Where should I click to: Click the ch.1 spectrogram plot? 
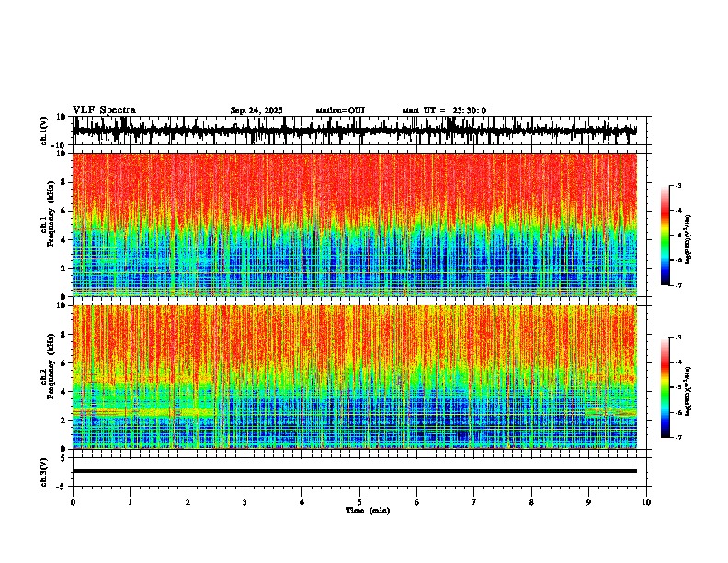click(355, 224)
